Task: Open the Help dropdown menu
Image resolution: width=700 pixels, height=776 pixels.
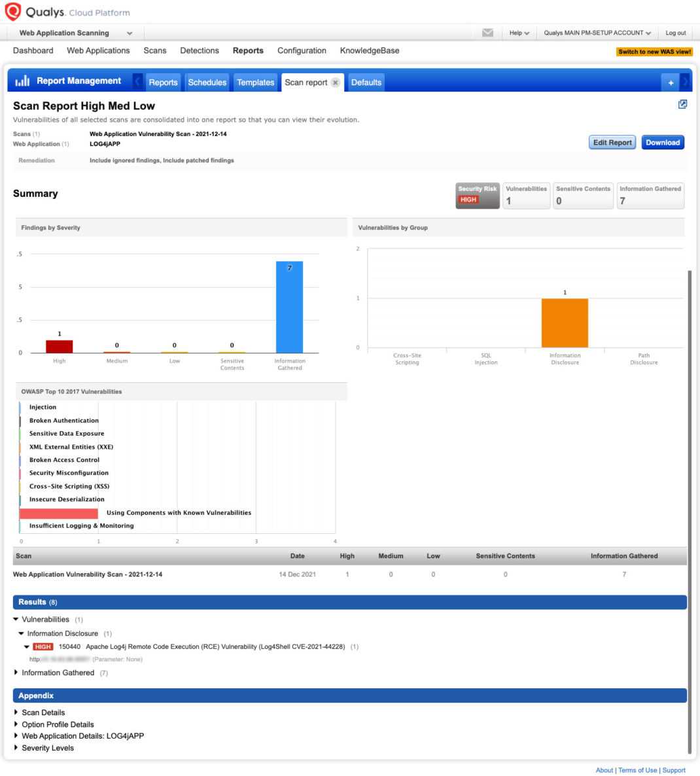Action: [x=519, y=33]
